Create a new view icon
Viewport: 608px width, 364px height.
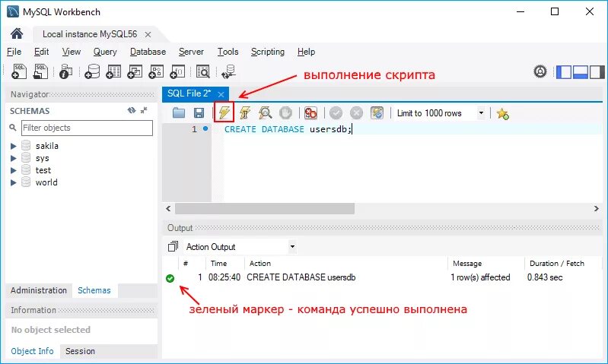coord(135,71)
